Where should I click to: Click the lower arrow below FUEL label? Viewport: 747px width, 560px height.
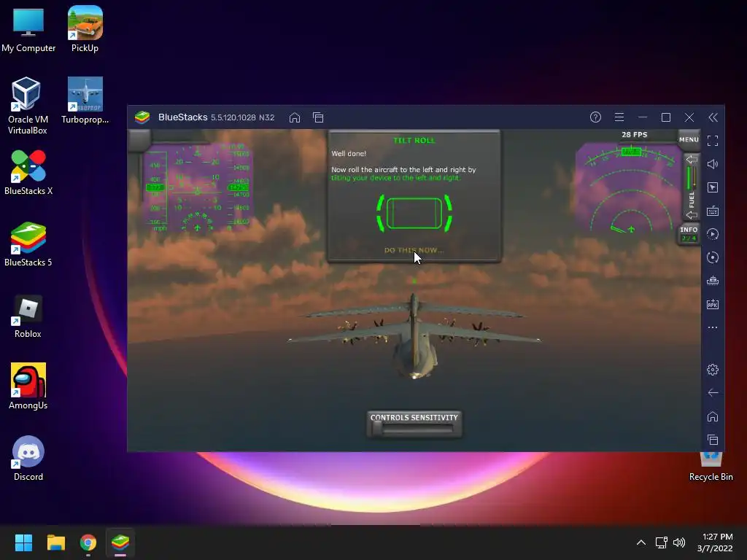point(691,215)
